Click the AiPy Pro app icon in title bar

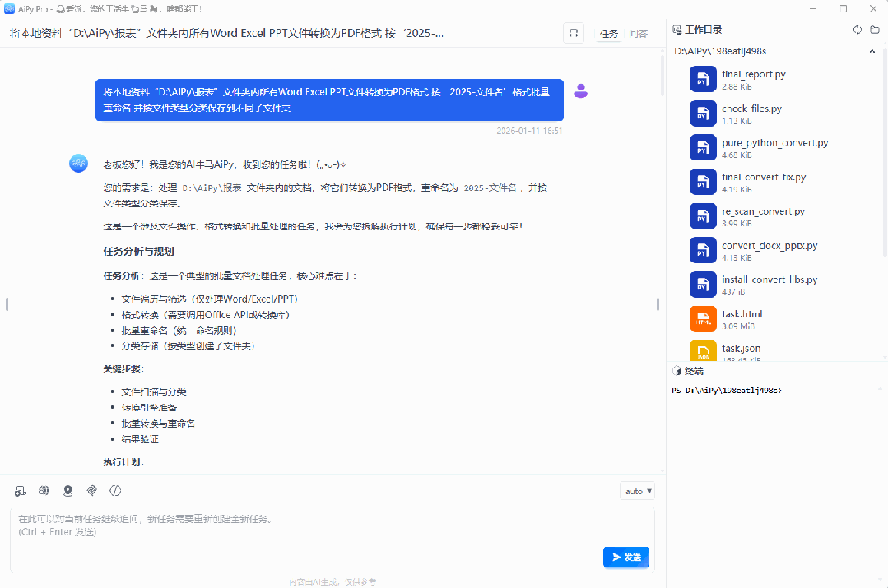(9, 8)
